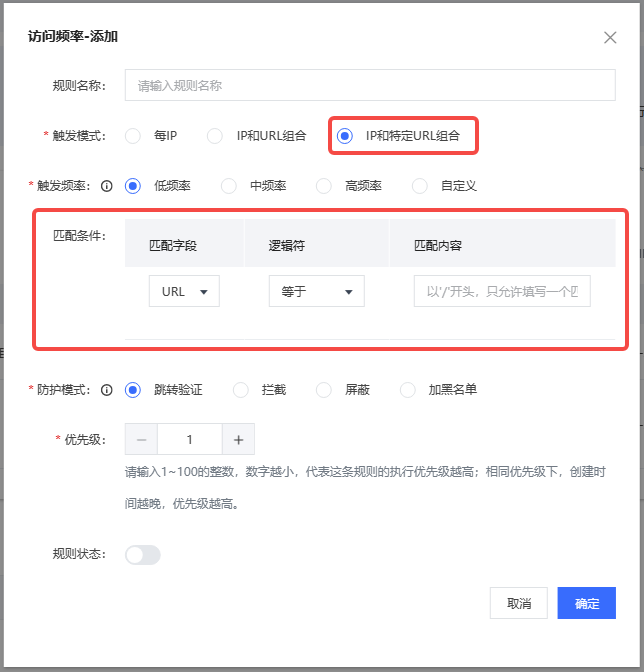Click the 规则名称 input field
The image size is (644, 672).
370,85
